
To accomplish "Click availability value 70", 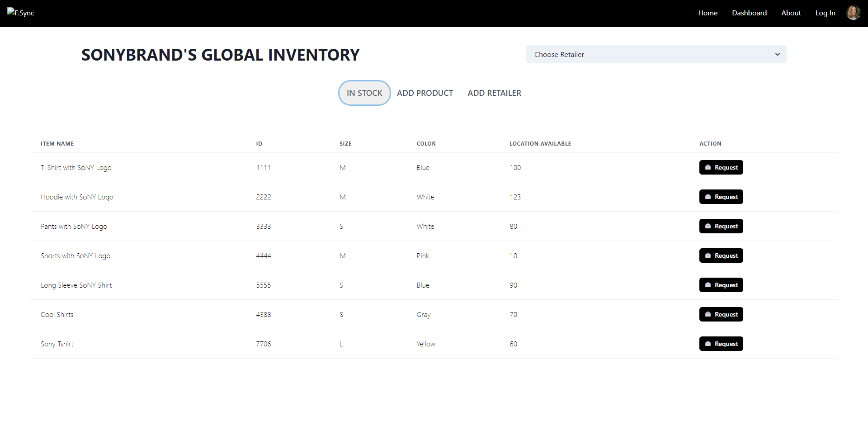I will pyautogui.click(x=514, y=314).
